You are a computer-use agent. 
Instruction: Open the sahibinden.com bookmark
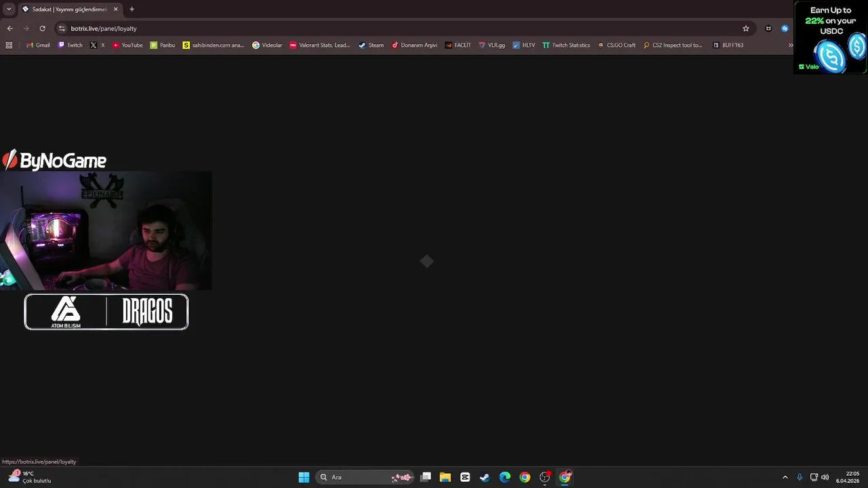pyautogui.click(x=214, y=45)
